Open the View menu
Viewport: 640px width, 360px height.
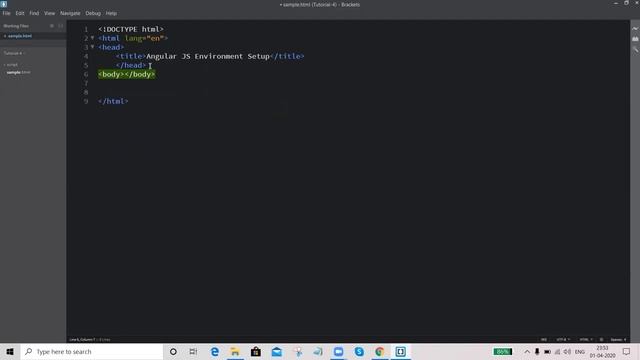click(x=49, y=13)
